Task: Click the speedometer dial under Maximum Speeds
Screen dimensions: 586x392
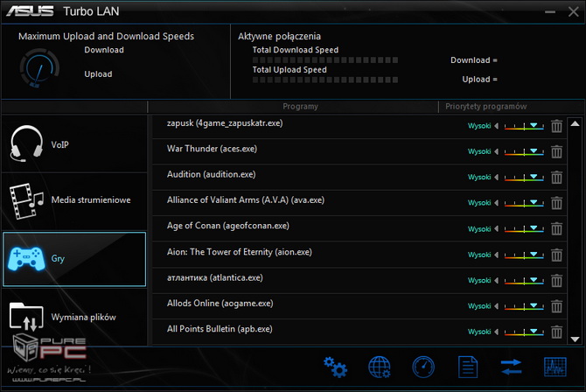Action: [39, 68]
